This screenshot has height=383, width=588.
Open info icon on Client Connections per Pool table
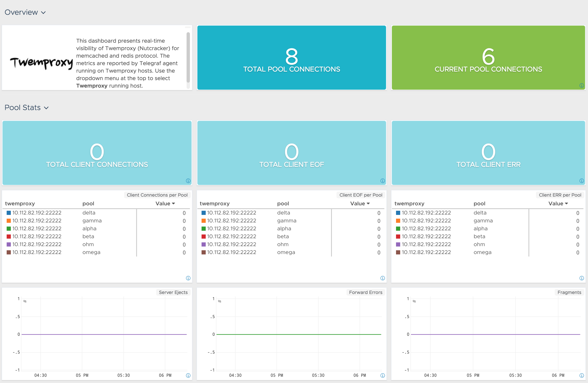pyautogui.click(x=188, y=278)
